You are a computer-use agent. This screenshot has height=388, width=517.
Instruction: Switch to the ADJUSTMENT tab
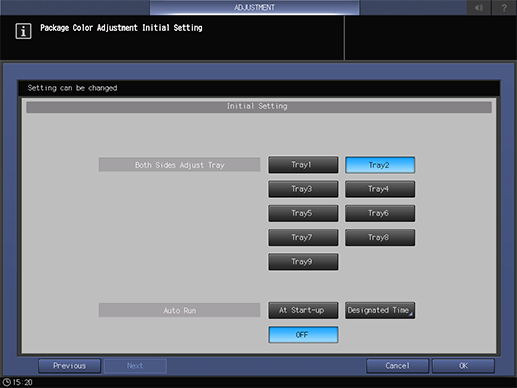[254, 7]
